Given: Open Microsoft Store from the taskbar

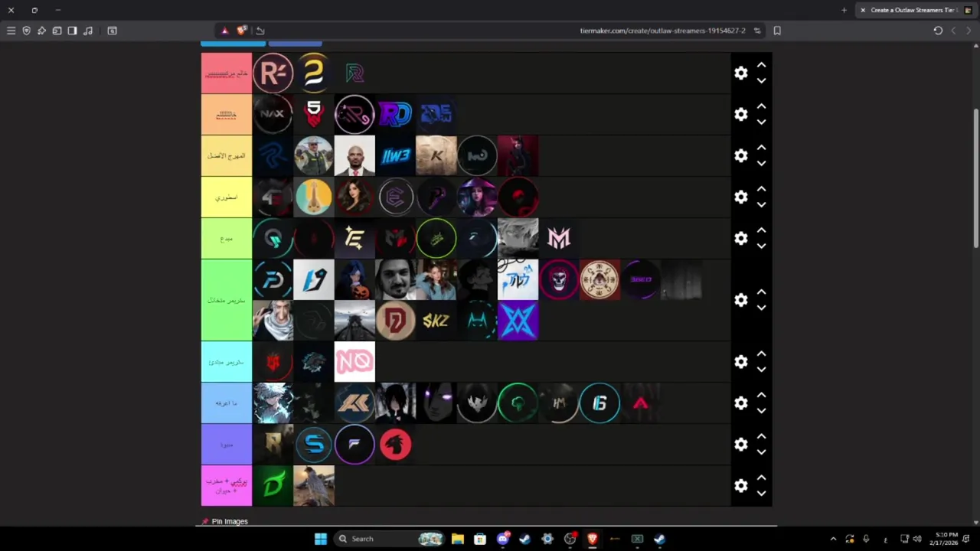Looking at the screenshot, I should click(x=480, y=539).
